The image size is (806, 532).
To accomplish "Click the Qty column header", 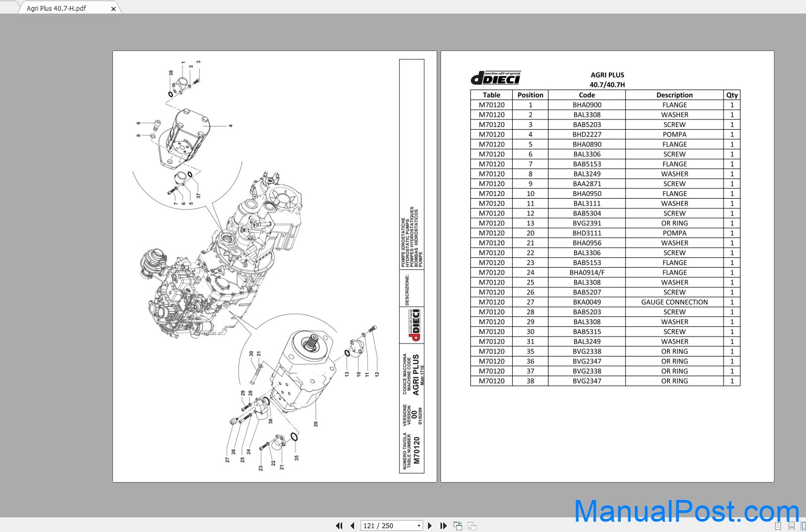I will pyautogui.click(x=732, y=94).
